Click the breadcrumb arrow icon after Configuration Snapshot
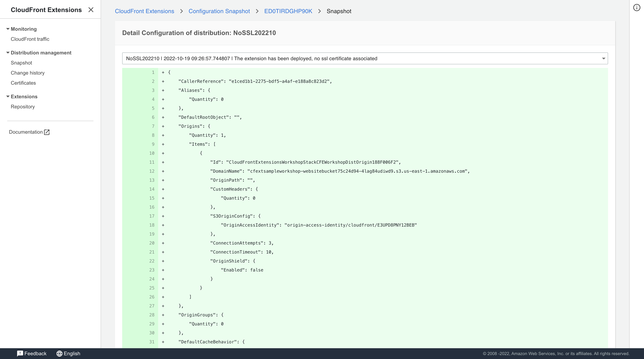Image resolution: width=644 pixels, height=359 pixels. click(257, 11)
